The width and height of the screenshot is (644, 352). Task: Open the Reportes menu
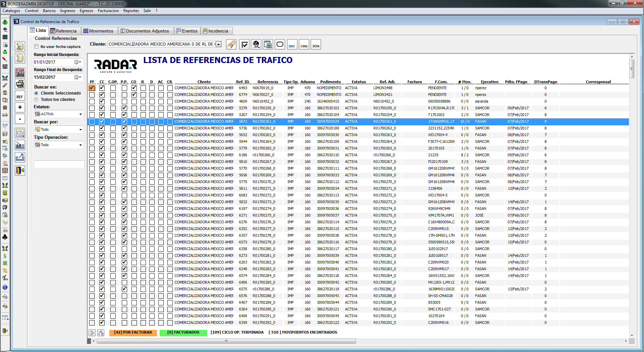coord(131,11)
